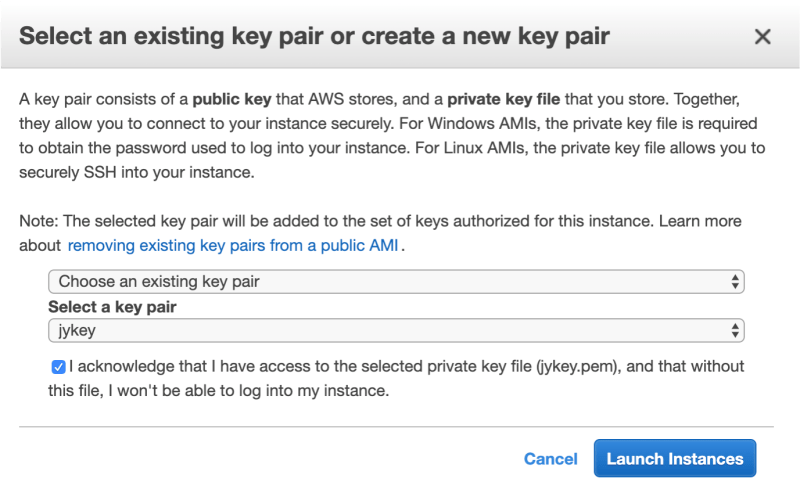Open the Choose an existing key pair dropdown
Screen dimensions: 800x493
[395, 281]
